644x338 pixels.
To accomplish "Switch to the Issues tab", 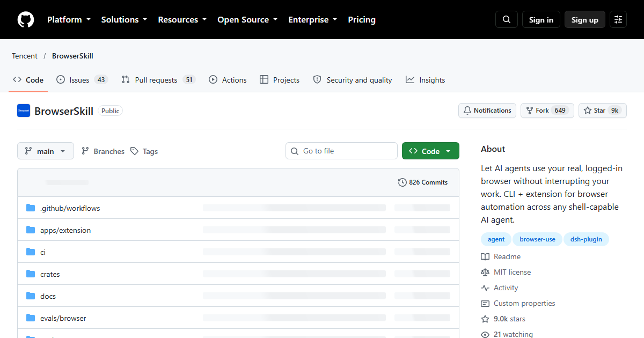I will coord(82,80).
